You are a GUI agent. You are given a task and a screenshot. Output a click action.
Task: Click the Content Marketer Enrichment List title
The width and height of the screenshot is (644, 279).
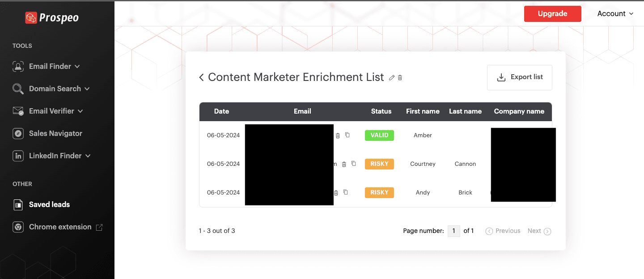[x=296, y=77]
